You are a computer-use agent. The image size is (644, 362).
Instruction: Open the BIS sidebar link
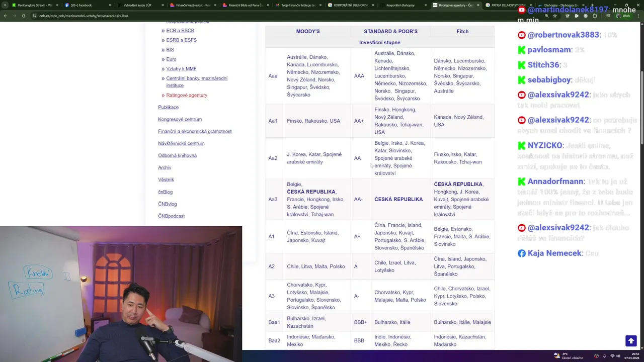pyautogui.click(x=170, y=50)
